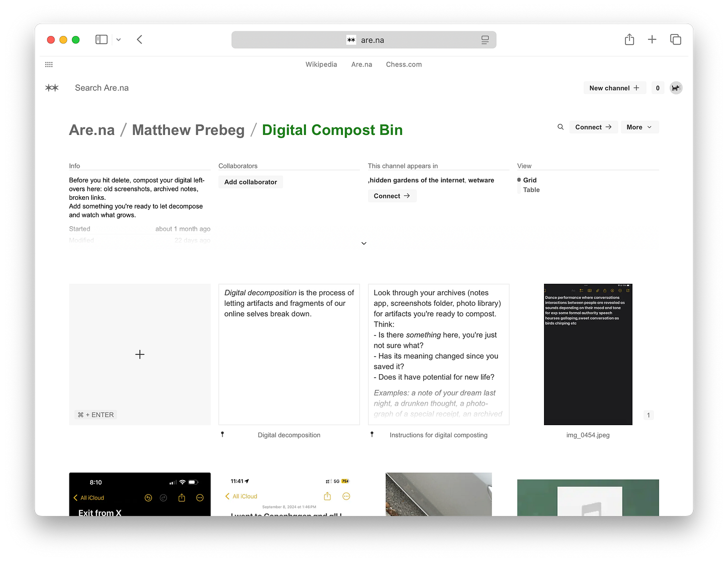Open Matthew Prebeg breadcrumb link
This screenshot has width=728, height=562.
pos(188,130)
